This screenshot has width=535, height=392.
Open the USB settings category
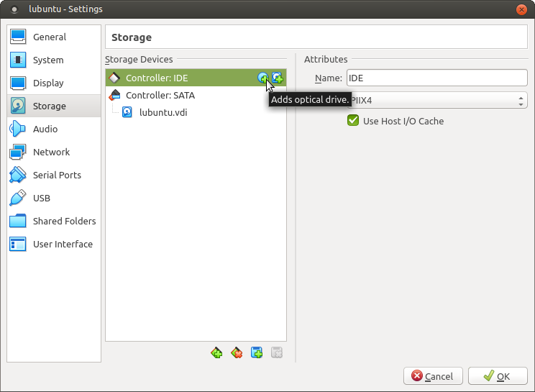(54, 199)
